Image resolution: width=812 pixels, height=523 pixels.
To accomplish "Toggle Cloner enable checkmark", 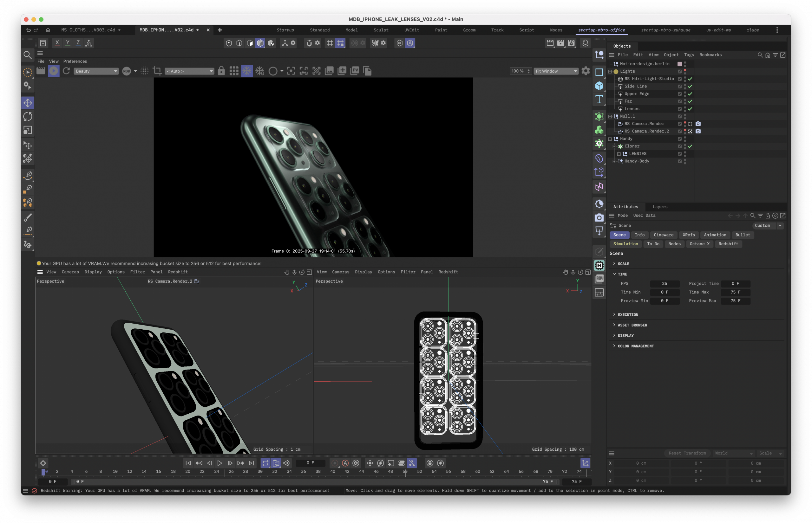I will point(690,146).
